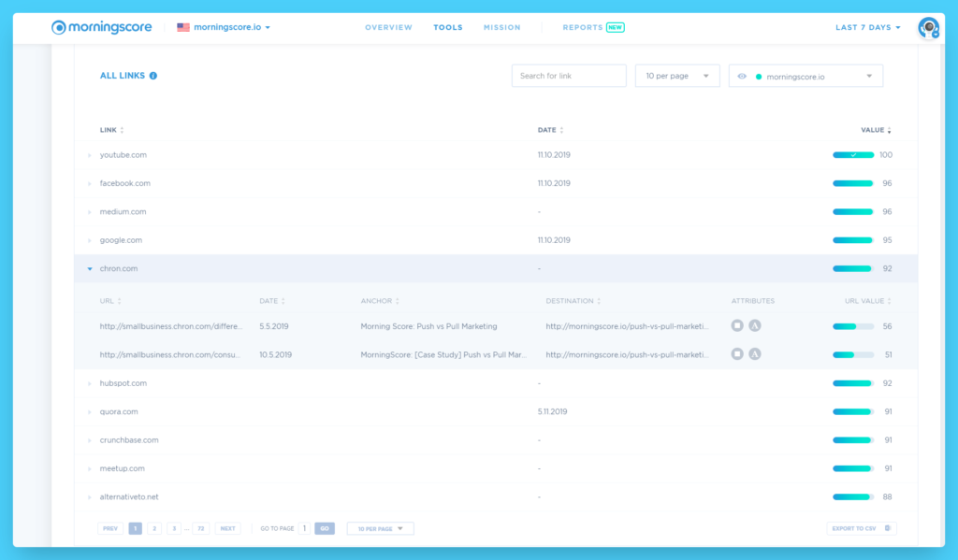Click the alternativeto.net link name
This screenshot has width=958, height=560.
[x=129, y=497]
